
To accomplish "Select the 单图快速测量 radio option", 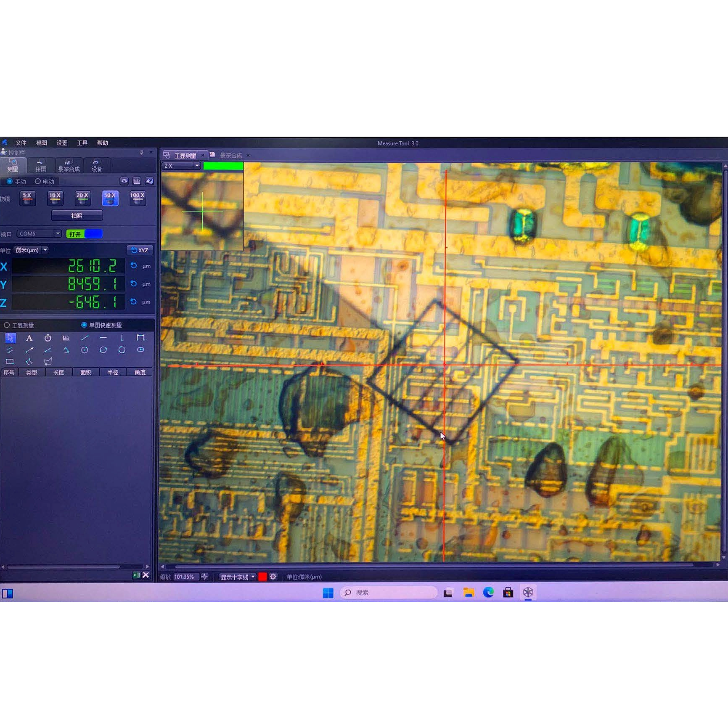I will click(83, 325).
